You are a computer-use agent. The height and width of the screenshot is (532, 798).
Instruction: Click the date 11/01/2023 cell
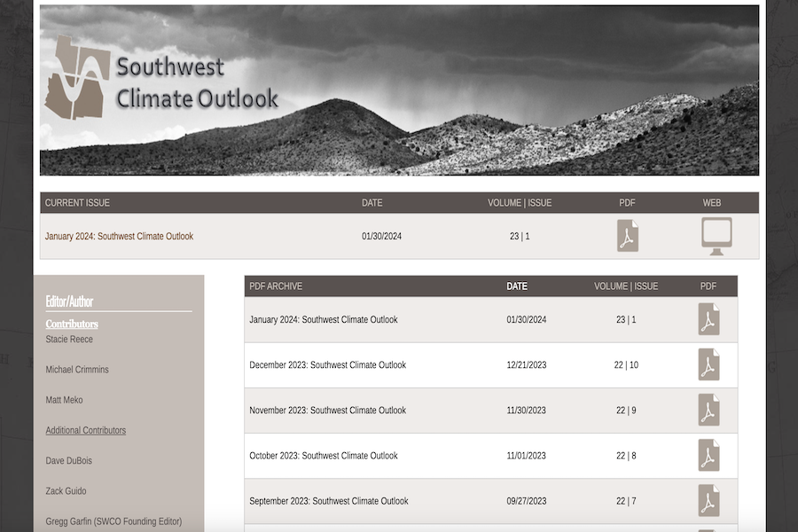click(526, 456)
